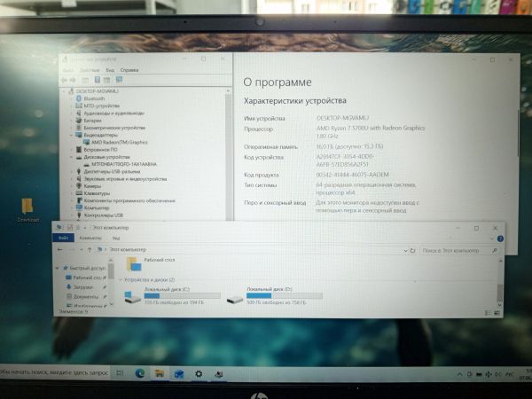Screen dimensions: 532x399
Task: Open the Файл tab in Explorer
Action: pyautogui.click(x=63, y=238)
